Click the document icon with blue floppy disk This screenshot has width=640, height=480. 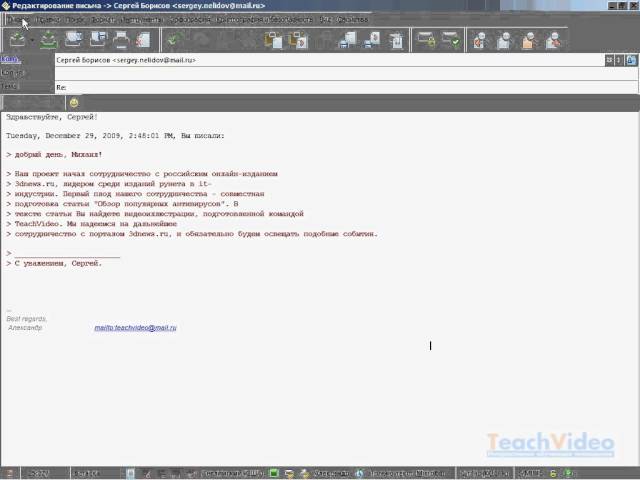pyautogui.click(x=348, y=40)
